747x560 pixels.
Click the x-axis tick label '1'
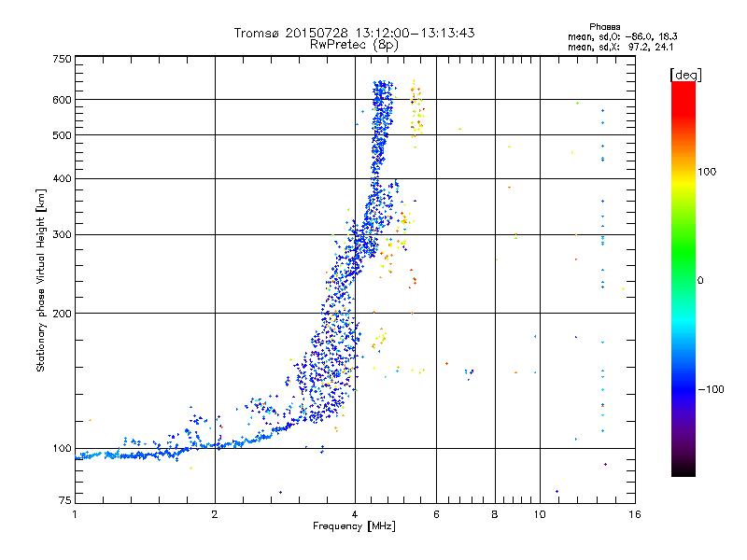click(x=75, y=514)
